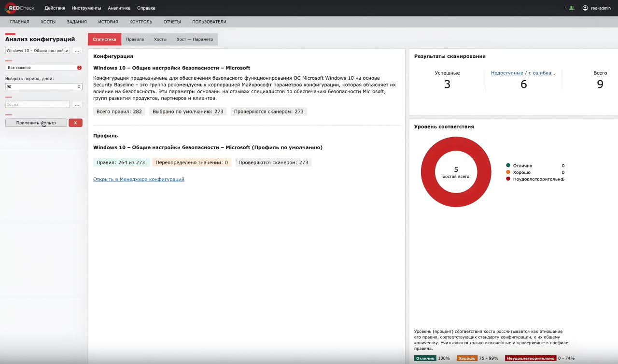Image resolution: width=618 pixels, height=364 pixels.
Task: Click Применить фильтр button
Action: pyautogui.click(x=36, y=123)
